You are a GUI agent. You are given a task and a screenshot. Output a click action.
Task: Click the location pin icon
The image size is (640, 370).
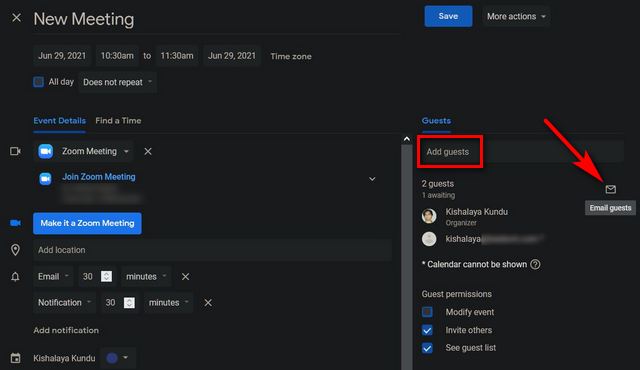pos(15,250)
